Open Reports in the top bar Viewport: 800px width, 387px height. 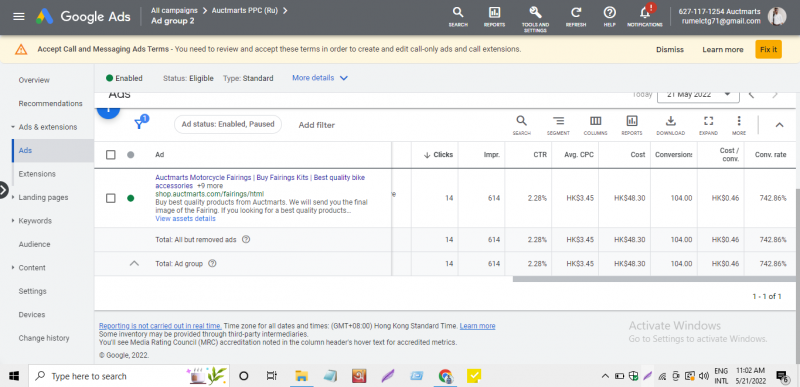click(494, 17)
